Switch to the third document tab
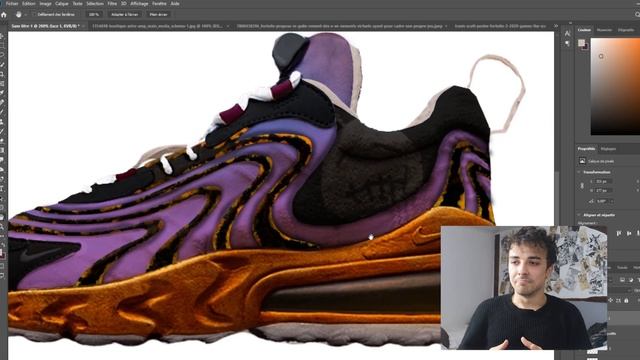Screen dimensions: 640x360 click(x=339, y=26)
